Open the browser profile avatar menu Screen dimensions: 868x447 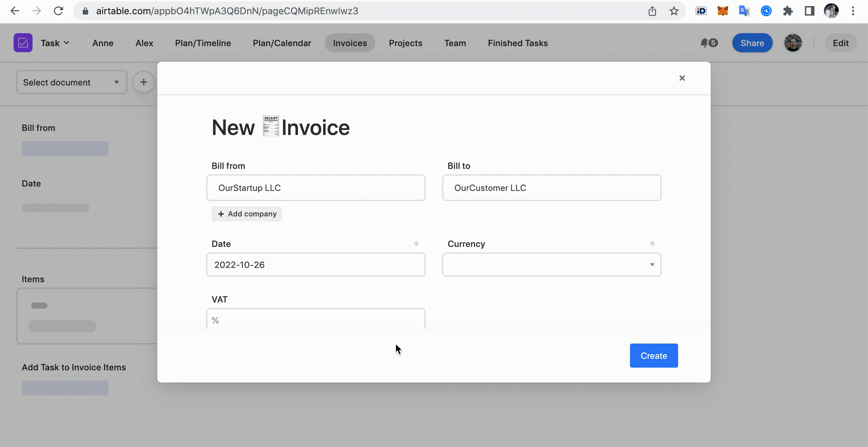point(832,11)
